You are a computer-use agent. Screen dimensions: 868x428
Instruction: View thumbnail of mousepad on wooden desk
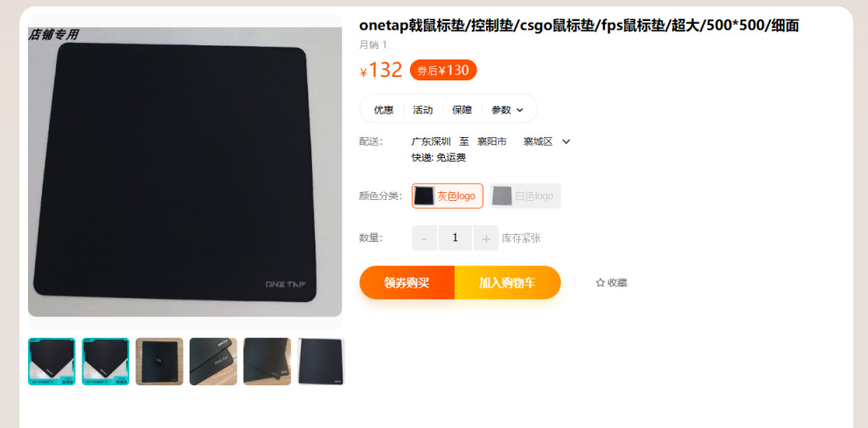[x=159, y=362]
